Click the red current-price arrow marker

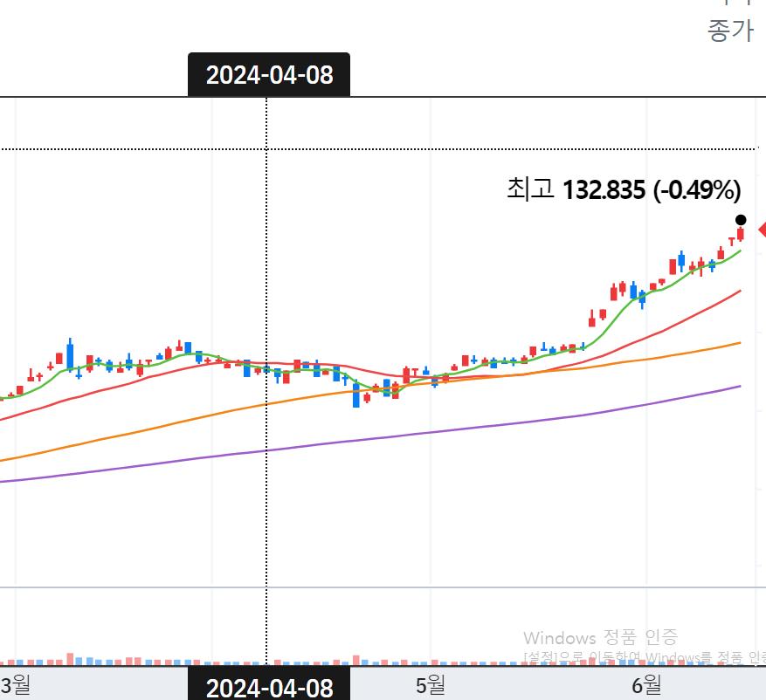[761, 230]
